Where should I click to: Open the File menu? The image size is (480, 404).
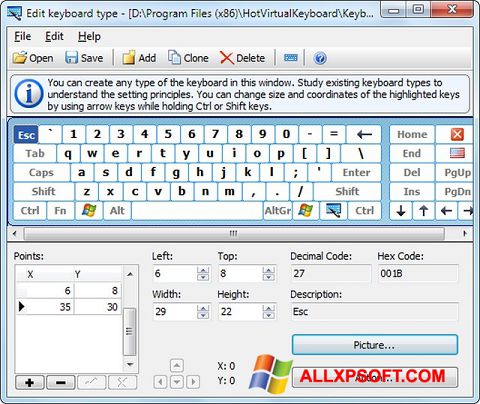click(22, 36)
